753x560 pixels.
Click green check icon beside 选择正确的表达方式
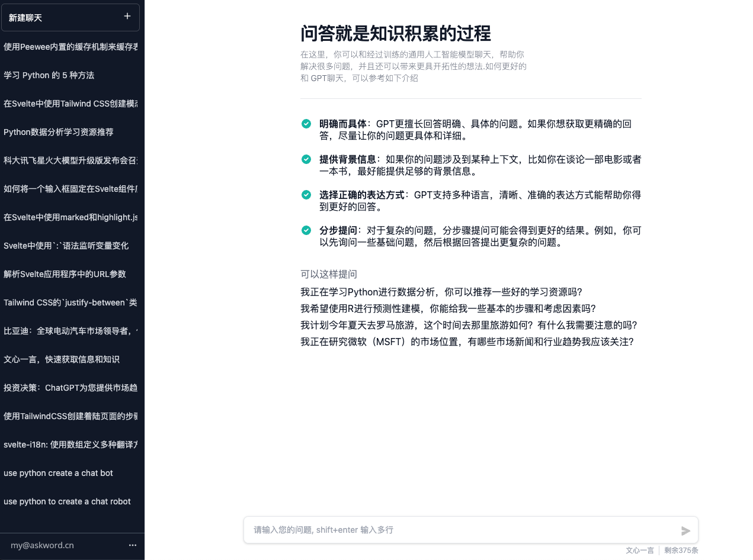[x=306, y=195]
